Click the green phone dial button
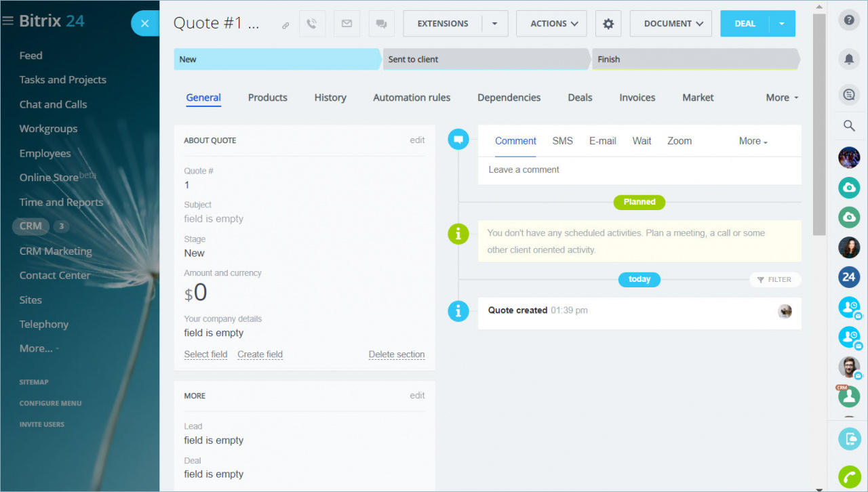 [849, 477]
